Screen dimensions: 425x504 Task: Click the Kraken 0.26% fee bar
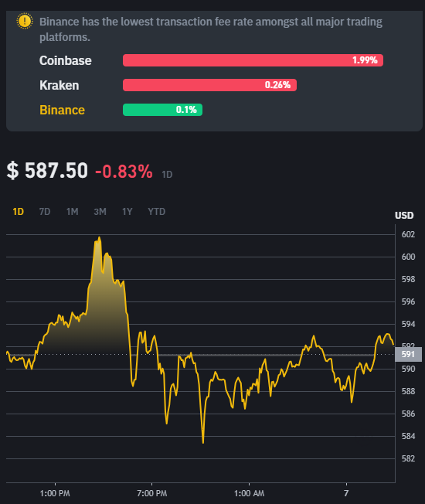click(x=209, y=85)
